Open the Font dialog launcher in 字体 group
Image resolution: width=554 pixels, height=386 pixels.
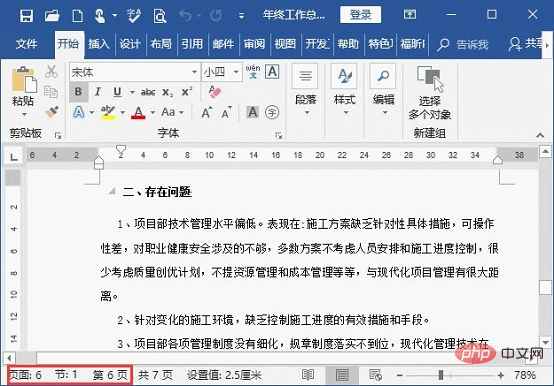(x=279, y=136)
